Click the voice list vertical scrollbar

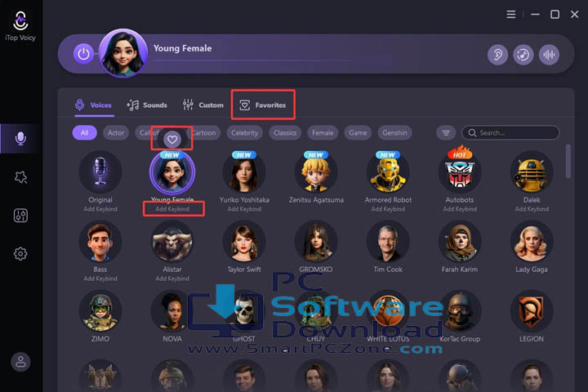pyautogui.click(x=568, y=162)
